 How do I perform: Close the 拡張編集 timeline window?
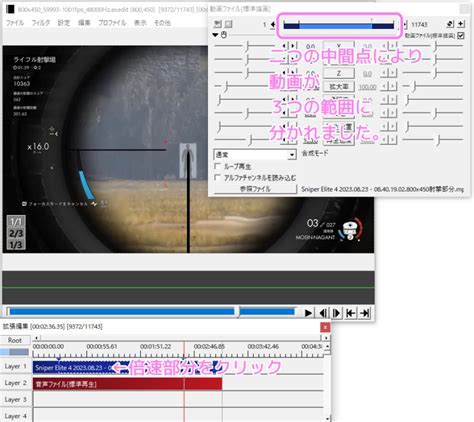click(325, 327)
